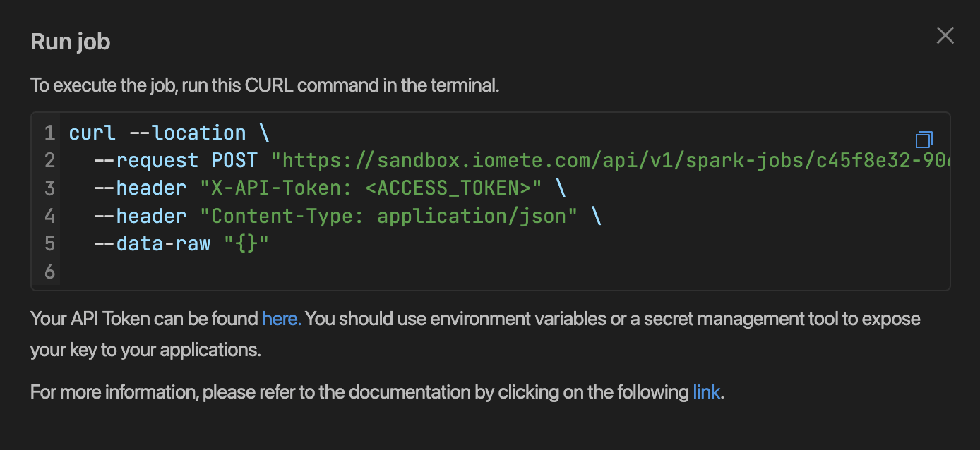The width and height of the screenshot is (980, 450).
Task: Click the 'Run job' dialog title
Action: [71, 42]
